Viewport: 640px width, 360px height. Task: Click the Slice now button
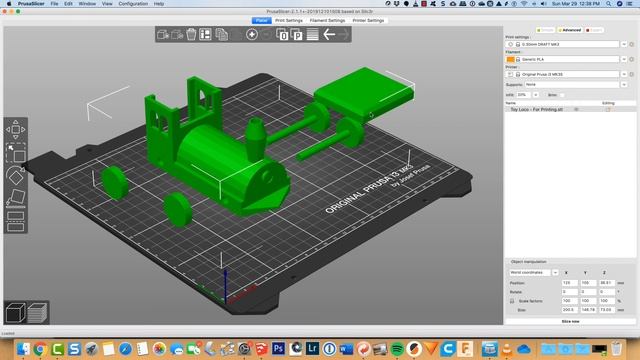pyautogui.click(x=570, y=322)
